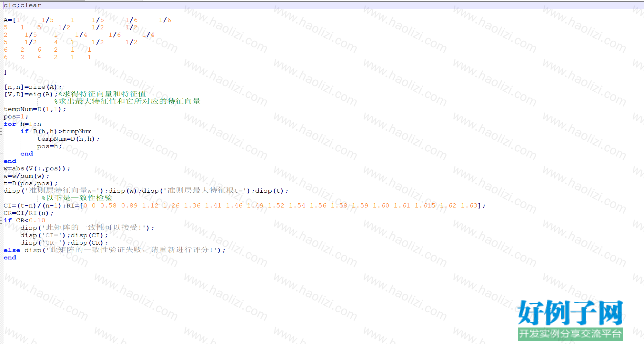The image size is (644, 344).
Task: Click the 'disp(w)' call
Action: [123, 191]
